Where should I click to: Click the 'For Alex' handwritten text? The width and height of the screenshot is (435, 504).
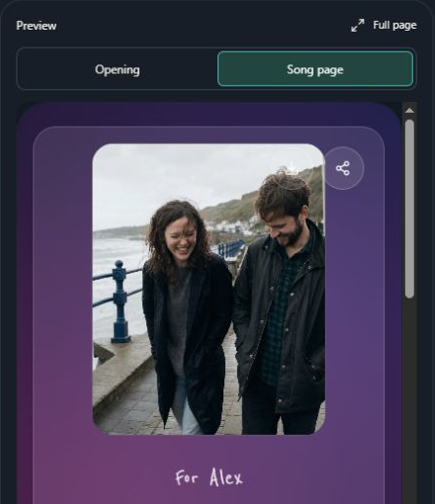coord(209,477)
